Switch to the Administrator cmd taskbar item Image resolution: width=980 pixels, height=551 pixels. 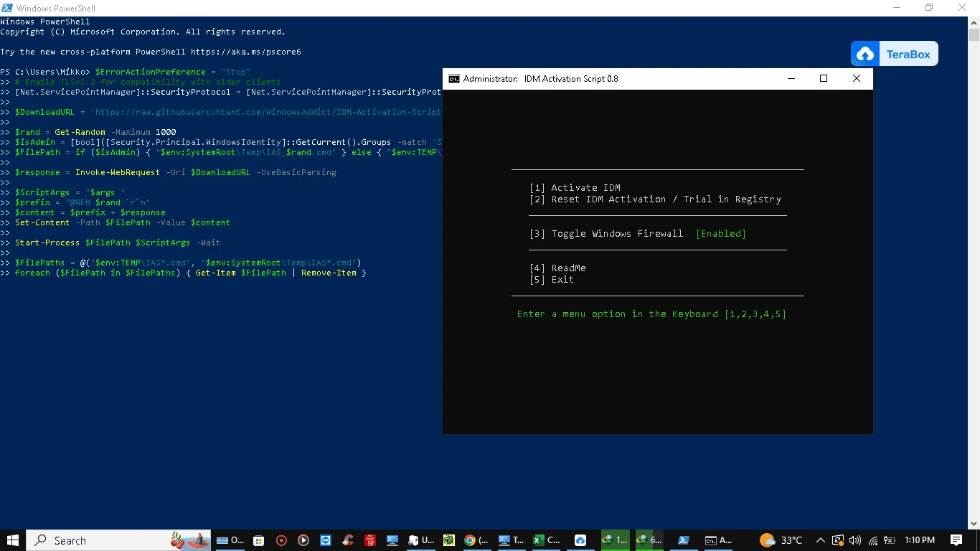point(718,540)
